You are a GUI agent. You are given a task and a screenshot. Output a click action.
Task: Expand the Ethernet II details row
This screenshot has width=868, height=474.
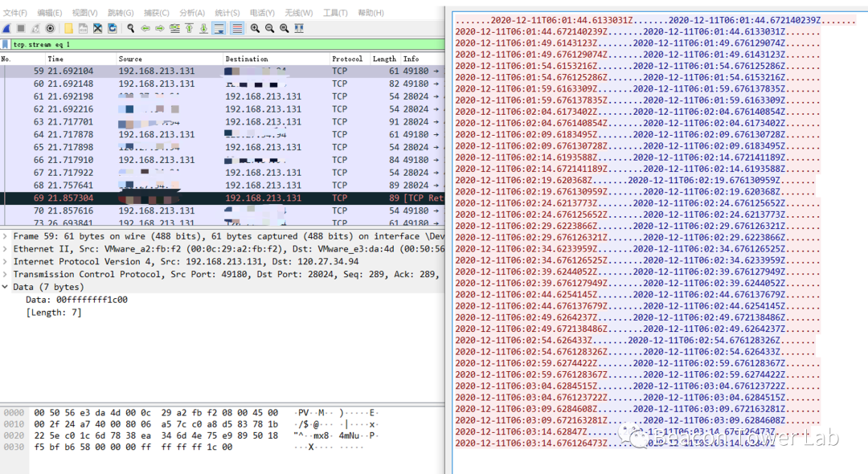5,249
